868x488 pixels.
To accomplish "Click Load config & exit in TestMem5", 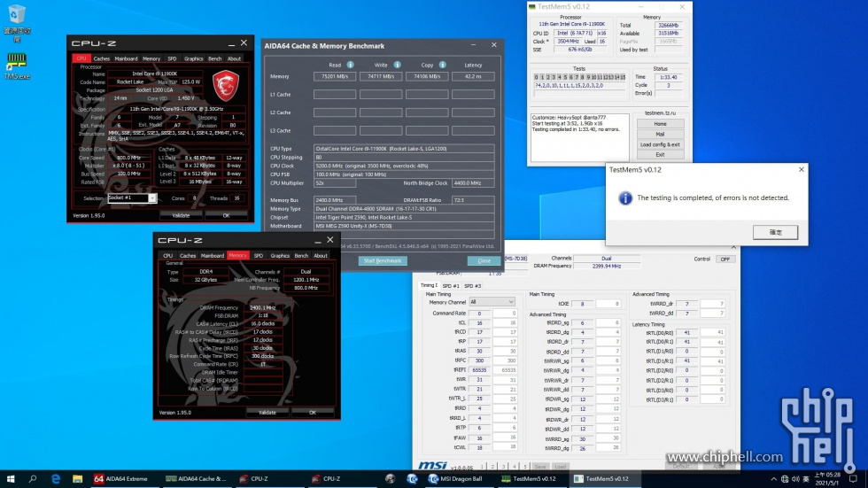I will pyautogui.click(x=660, y=144).
